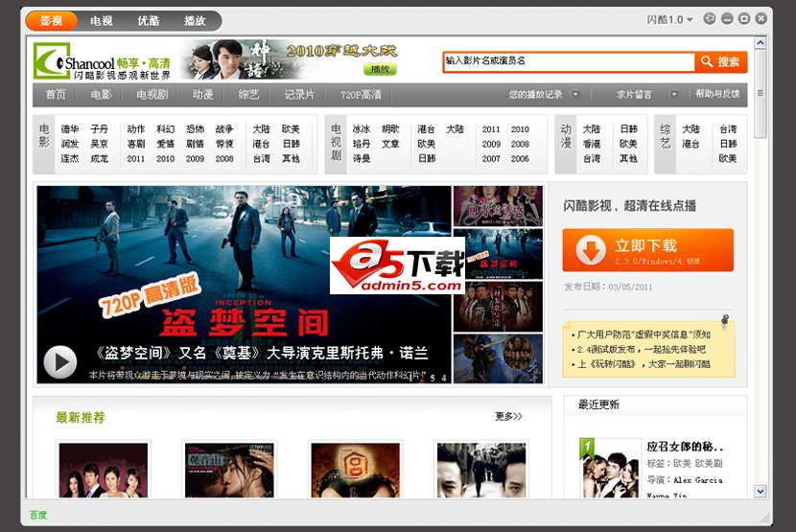Open the 2.4测试版发布 notice link
This screenshot has width=796, height=532.
[x=642, y=349]
